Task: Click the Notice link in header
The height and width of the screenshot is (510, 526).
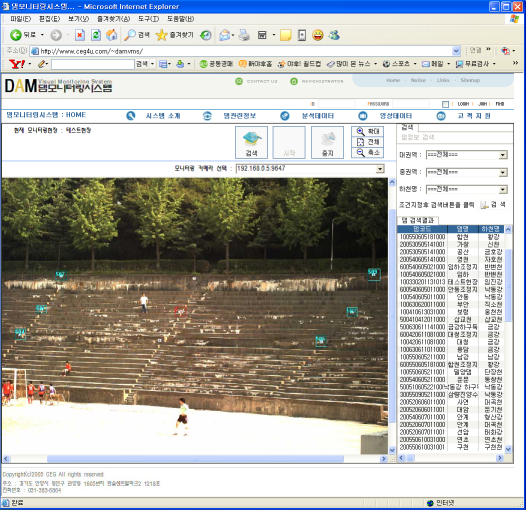Action: 418,80
